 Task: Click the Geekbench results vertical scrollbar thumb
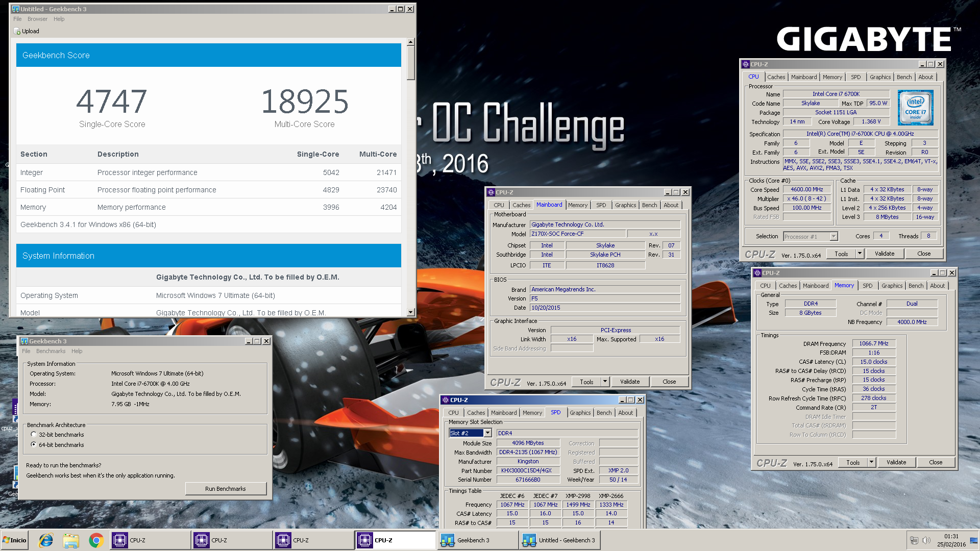(x=410, y=63)
